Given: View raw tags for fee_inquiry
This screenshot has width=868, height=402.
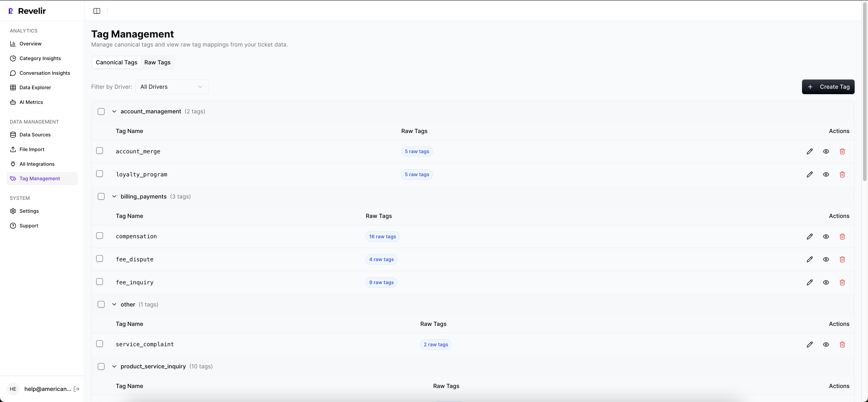Looking at the screenshot, I should 826,282.
